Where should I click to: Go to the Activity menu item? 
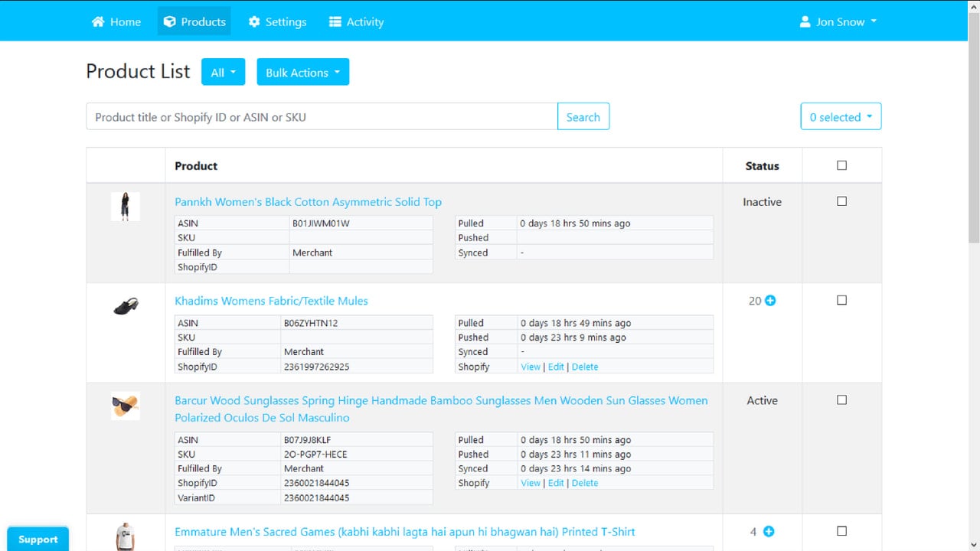tap(356, 22)
